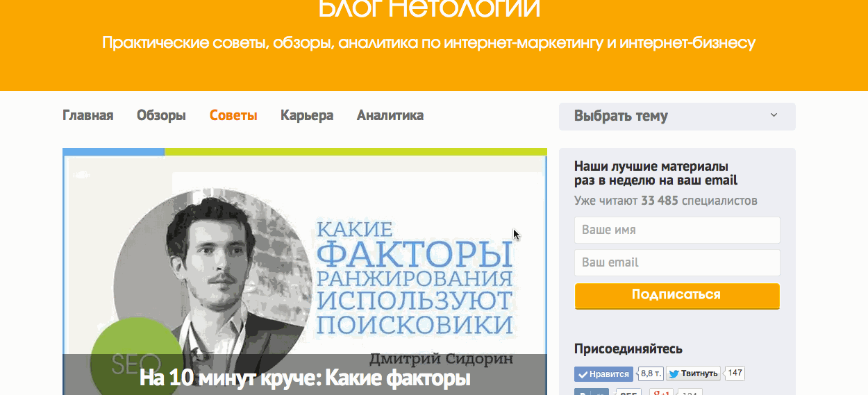Click the Facebook Нравится like button
This screenshot has height=395, width=868.
(603, 374)
